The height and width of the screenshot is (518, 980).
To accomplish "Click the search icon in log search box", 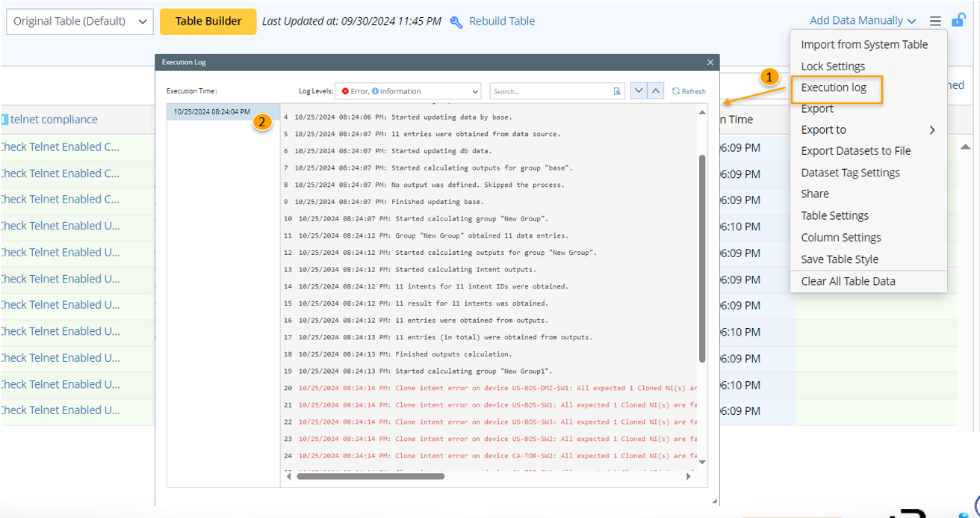I will [617, 91].
